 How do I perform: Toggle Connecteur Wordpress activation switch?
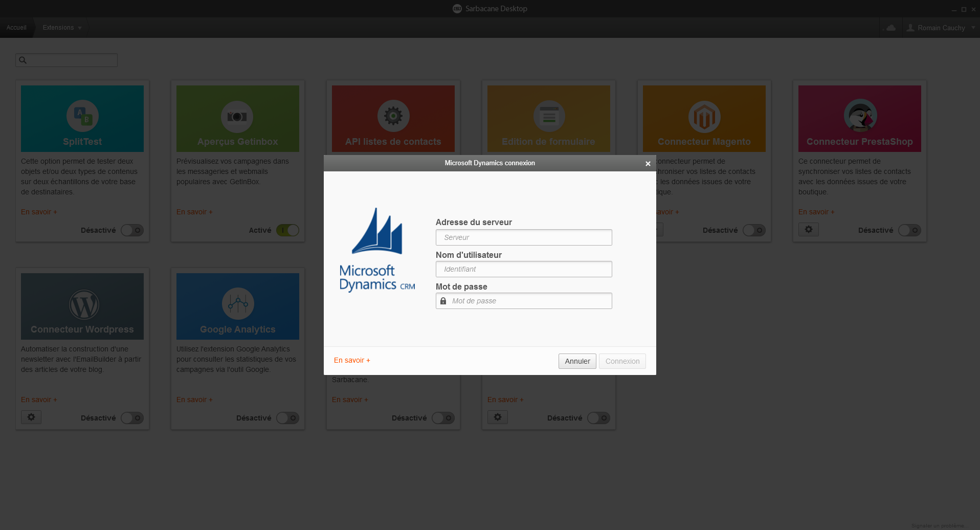tap(132, 418)
